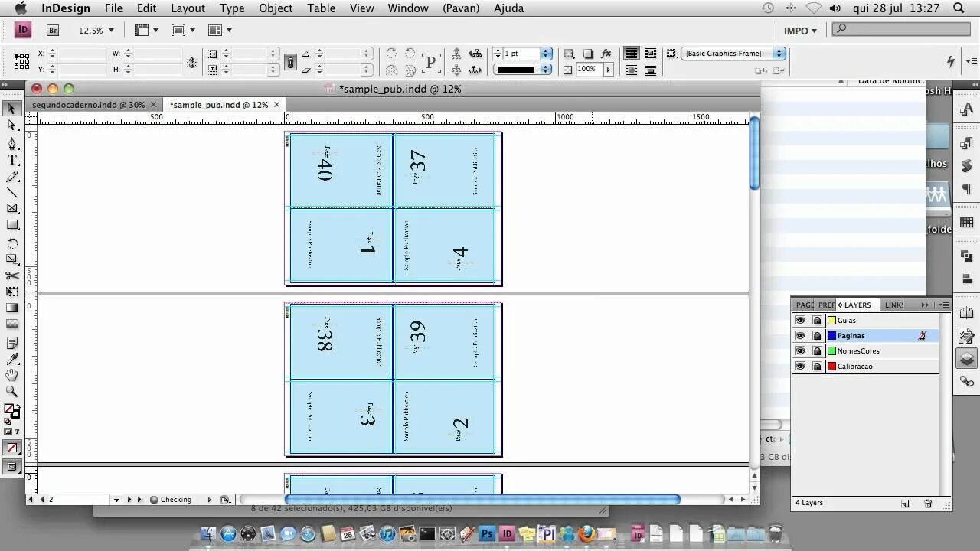Select the Pen tool
Image resolution: width=980 pixels, height=551 pixels.
pyautogui.click(x=12, y=143)
